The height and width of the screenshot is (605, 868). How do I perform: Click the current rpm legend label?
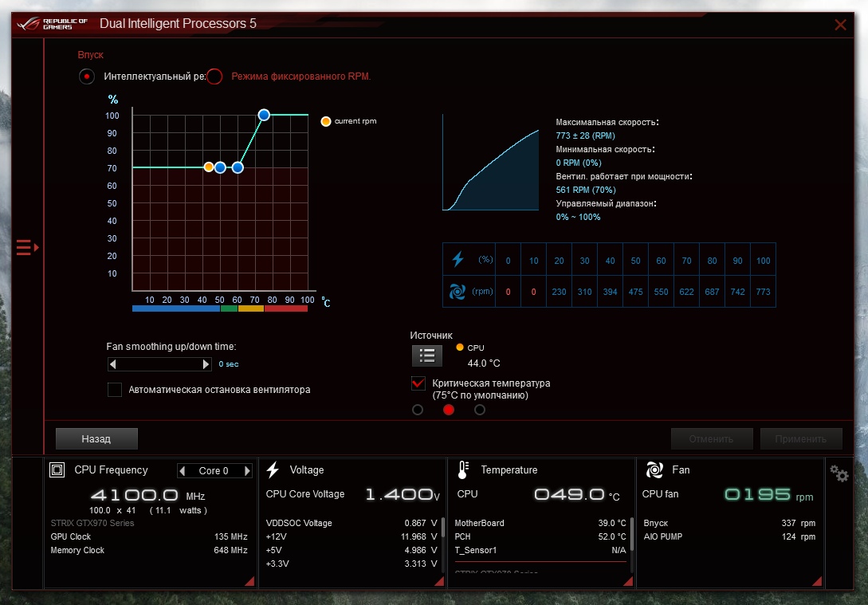tap(355, 121)
